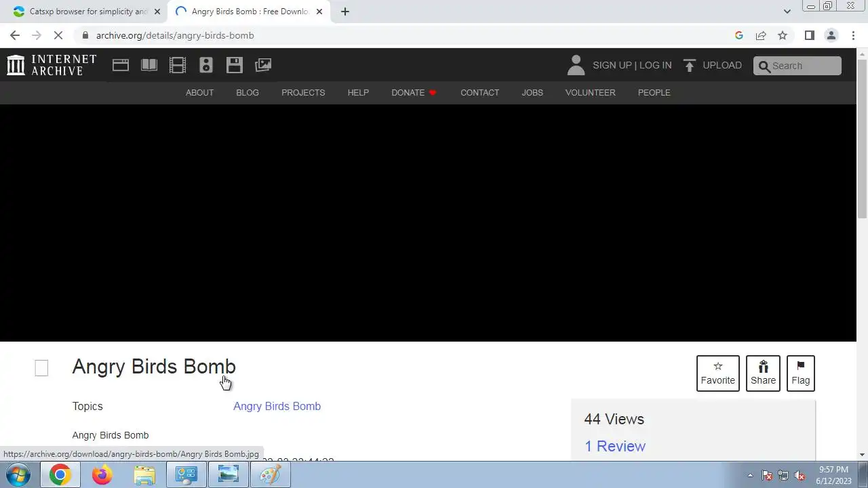Toggle the browser side panel
868x488 pixels.
click(809, 35)
